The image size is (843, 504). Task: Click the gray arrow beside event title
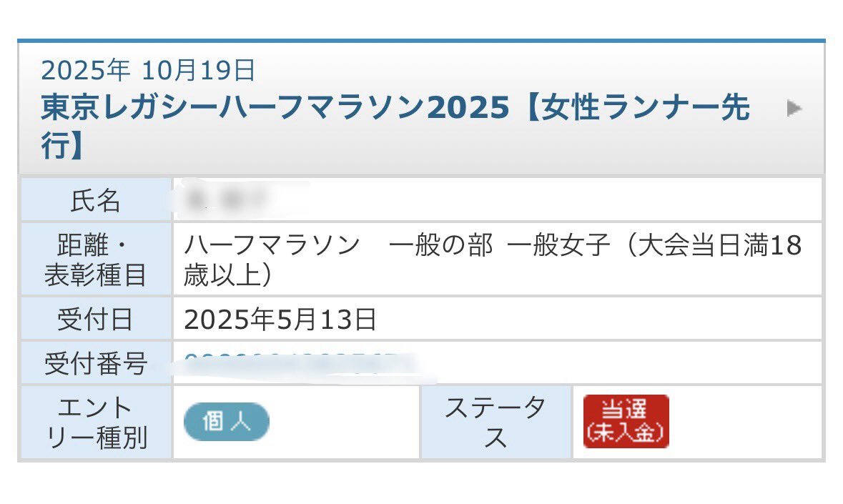794,108
